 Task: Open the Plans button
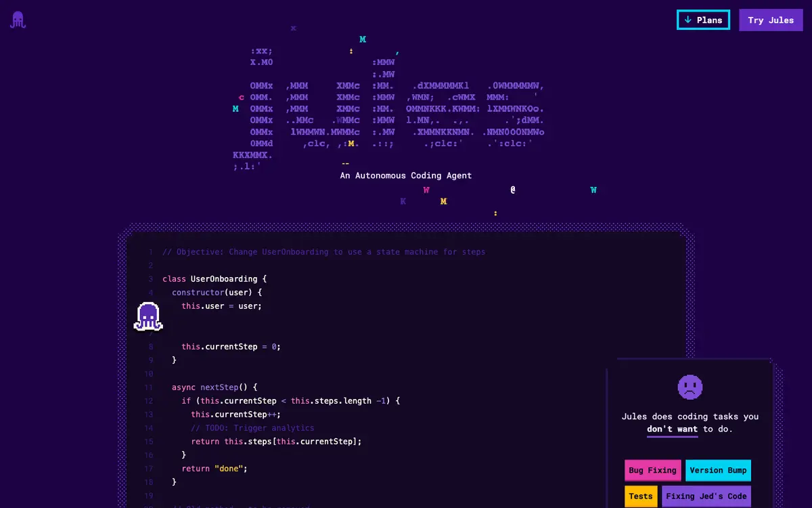(703, 20)
